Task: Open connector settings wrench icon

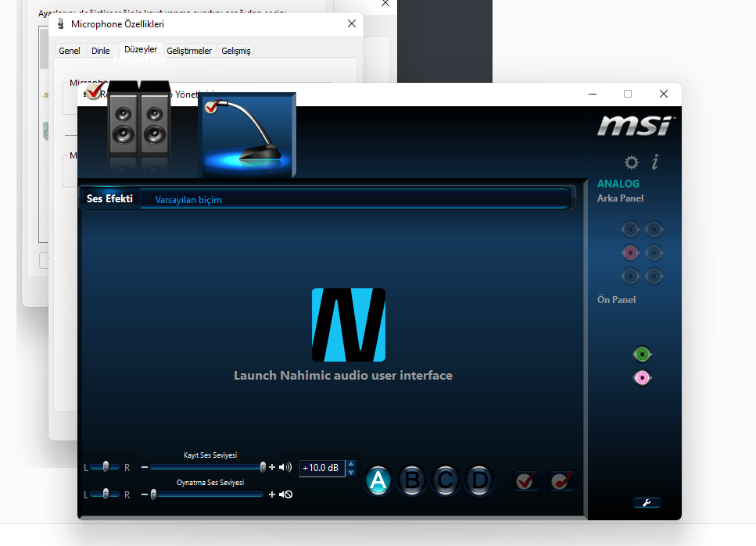Action: point(647,502)
